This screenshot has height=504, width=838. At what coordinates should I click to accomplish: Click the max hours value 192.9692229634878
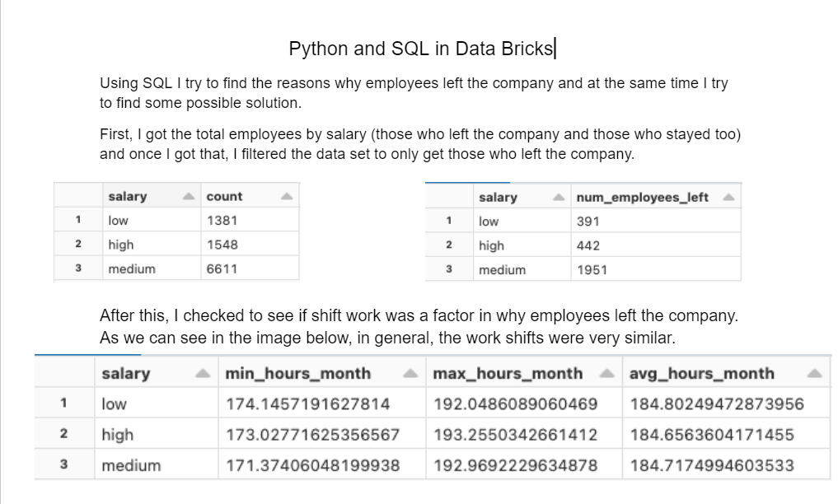(515, 465)
